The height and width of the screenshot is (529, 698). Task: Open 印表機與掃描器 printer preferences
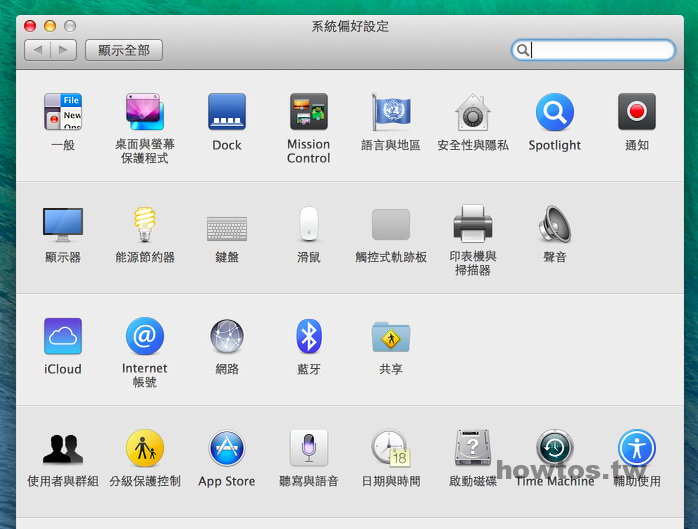tap(472, 224)
